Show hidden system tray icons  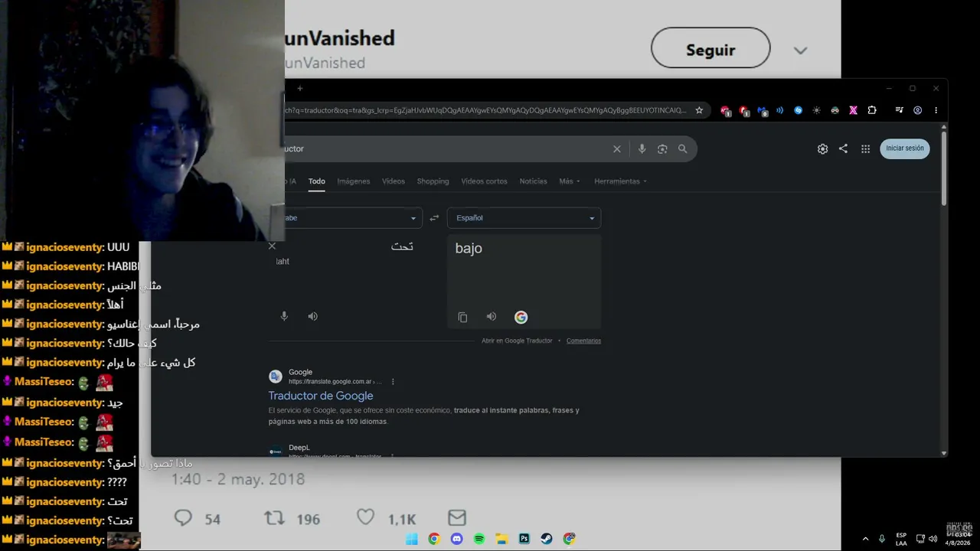pyautogui.click(x=866, y=539)
